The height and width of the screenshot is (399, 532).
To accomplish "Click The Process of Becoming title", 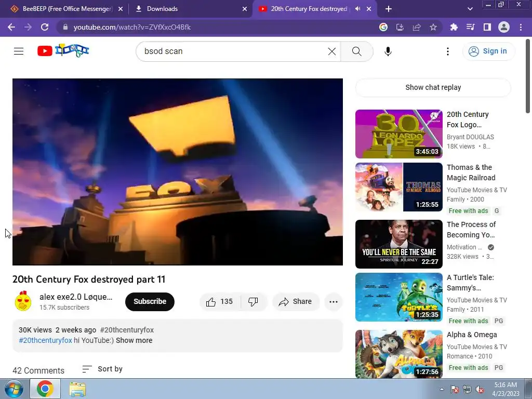I will click(471, 230).
